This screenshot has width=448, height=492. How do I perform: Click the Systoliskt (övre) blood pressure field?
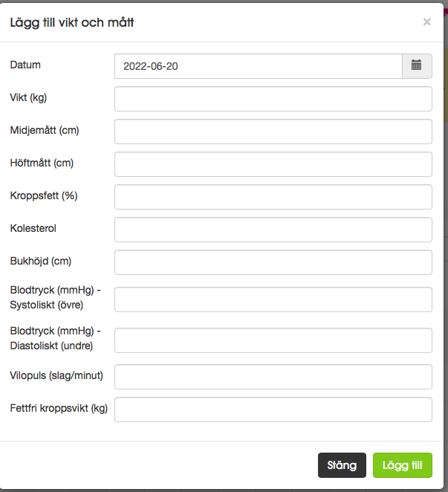[273, 300]
